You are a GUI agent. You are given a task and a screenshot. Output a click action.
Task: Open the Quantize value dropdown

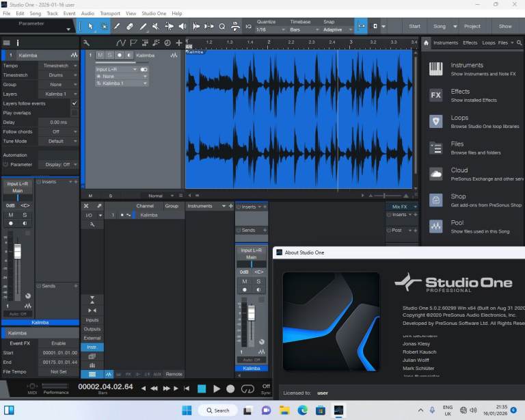270,30
